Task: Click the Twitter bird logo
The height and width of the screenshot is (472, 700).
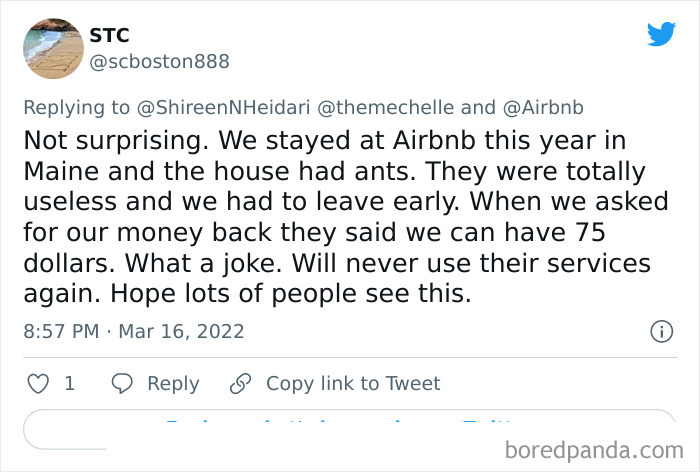Action: pyautogui.click(x=661, y=34)
